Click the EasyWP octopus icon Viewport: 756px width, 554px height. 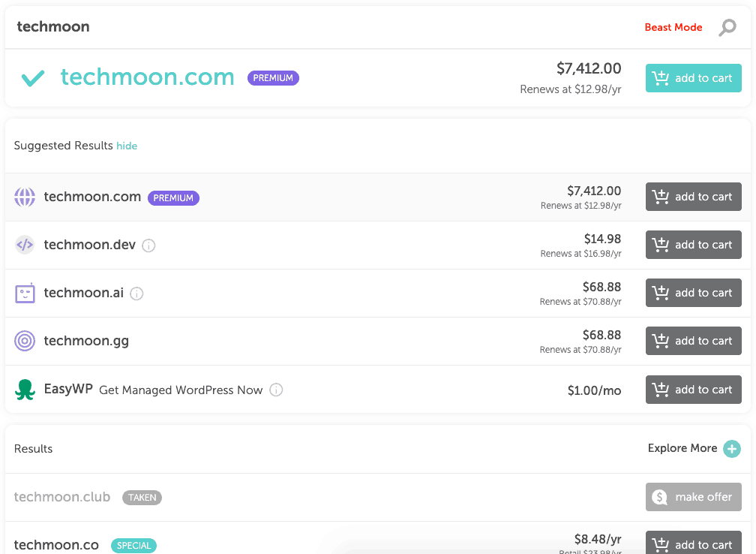[25, 390]
